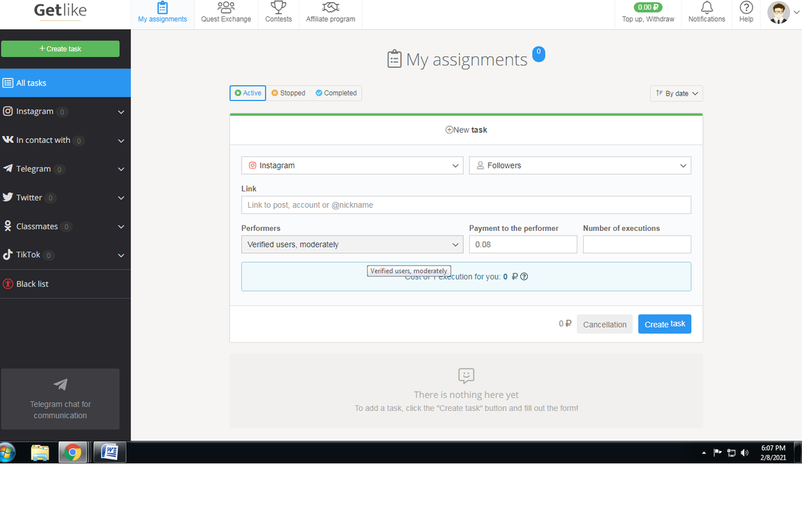Open the Quest Exchange icon in top navigation
Image resolution: width=812 pixels, height=508 pixels.
coord(226,8)
